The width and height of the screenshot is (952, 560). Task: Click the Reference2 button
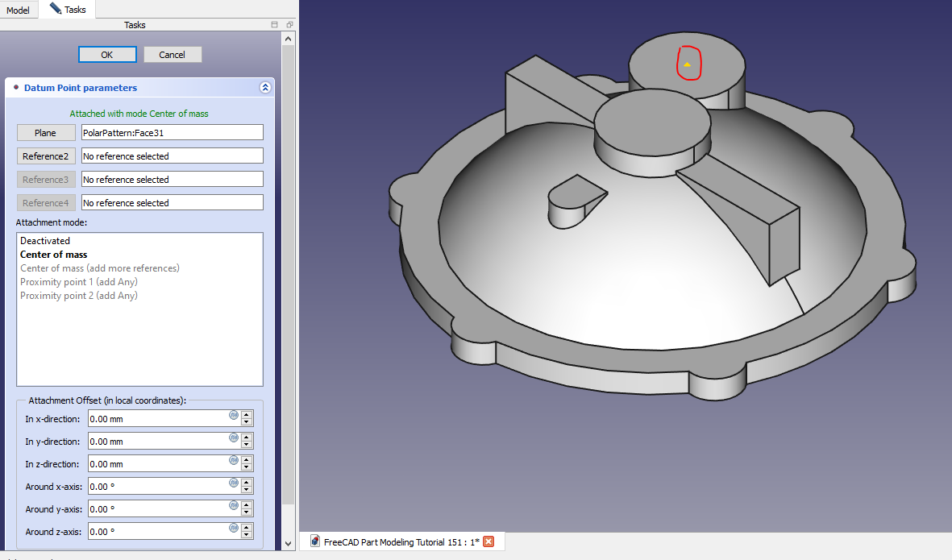click(x=45, y=156)
